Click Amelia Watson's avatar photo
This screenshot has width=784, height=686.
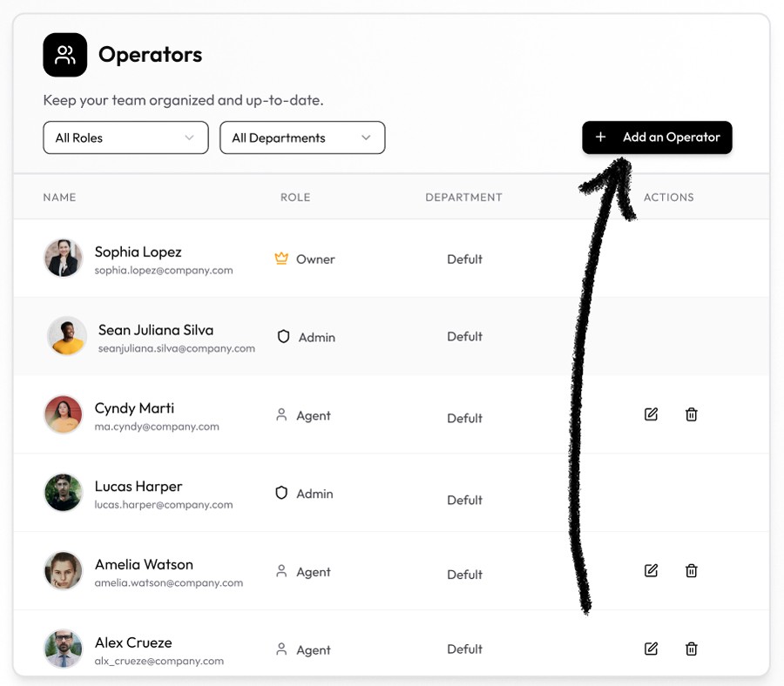pos(63,570)
